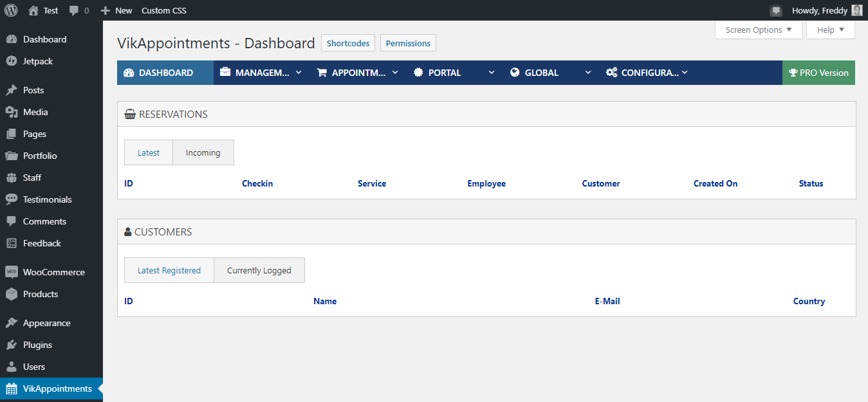Expand the Portal menu chevron
This screenshot has height=402, width=868.
[x=492, y=73]
